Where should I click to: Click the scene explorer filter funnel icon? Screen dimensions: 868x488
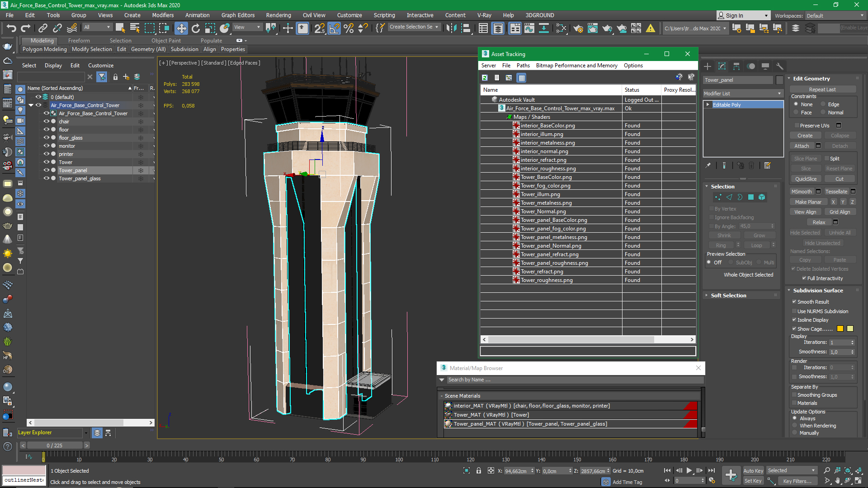tap(102, 77)
